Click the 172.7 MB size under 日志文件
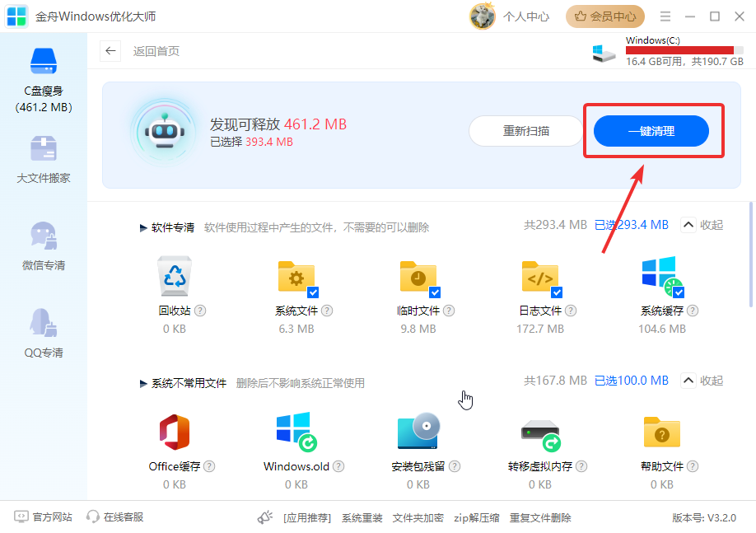The height and width of the screenshot is (533, 756). [x=540, y=329]
